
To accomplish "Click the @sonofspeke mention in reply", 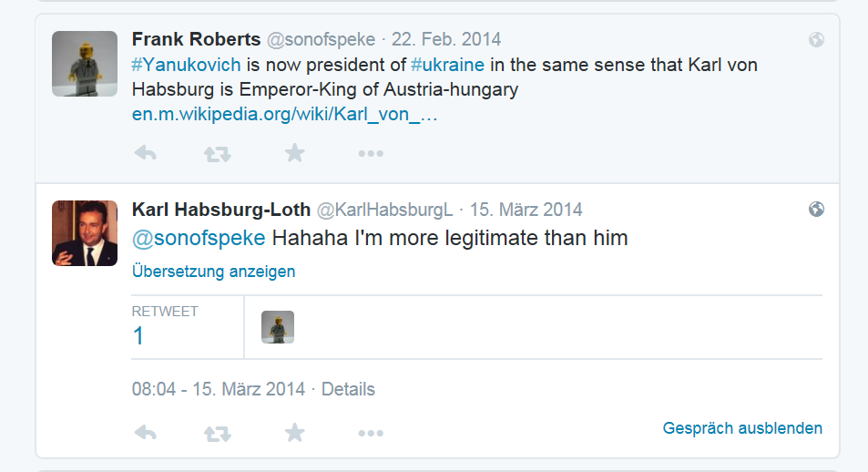I will click(199, 239).
